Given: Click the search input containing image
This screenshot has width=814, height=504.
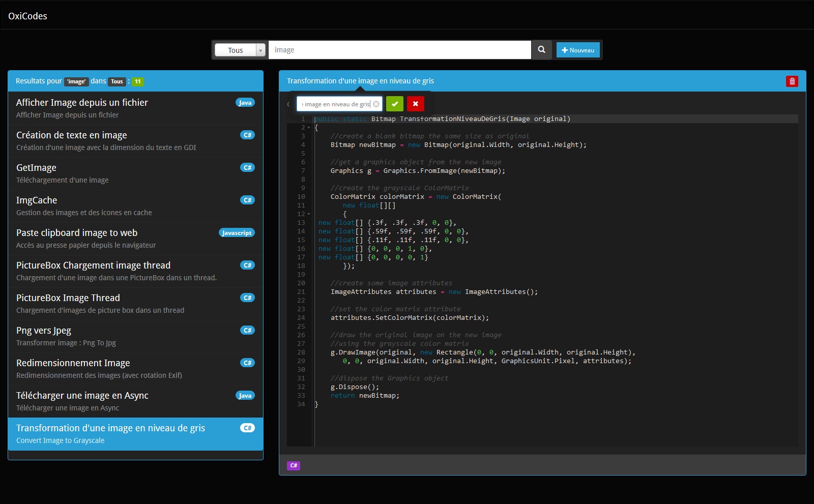Looking at the screenshot, I should tap(399, 50).
